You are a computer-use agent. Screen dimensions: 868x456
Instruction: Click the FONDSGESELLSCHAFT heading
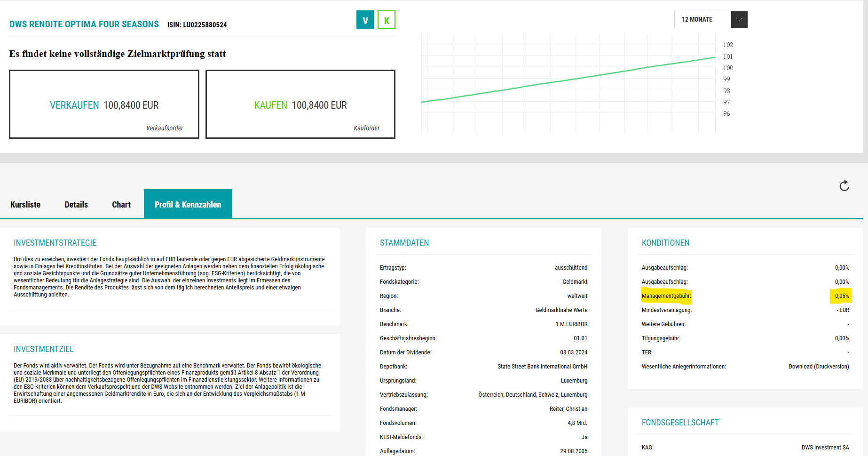point(680,423)
